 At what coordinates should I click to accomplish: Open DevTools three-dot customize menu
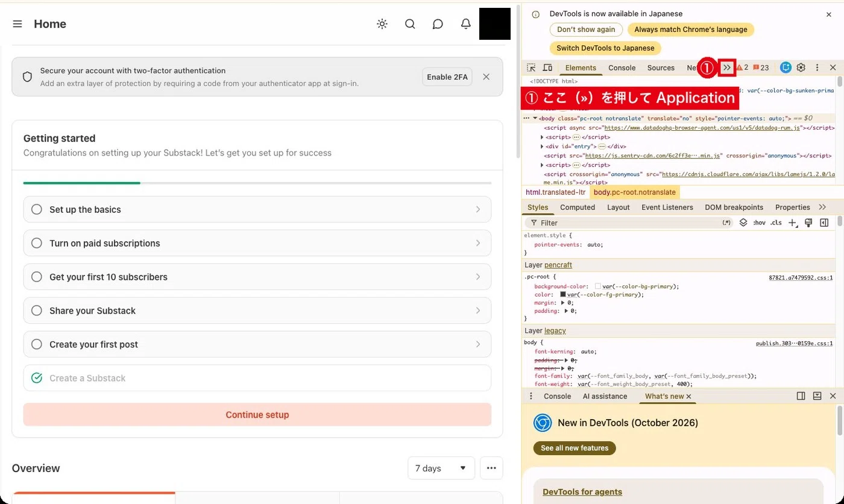(817, 68)
